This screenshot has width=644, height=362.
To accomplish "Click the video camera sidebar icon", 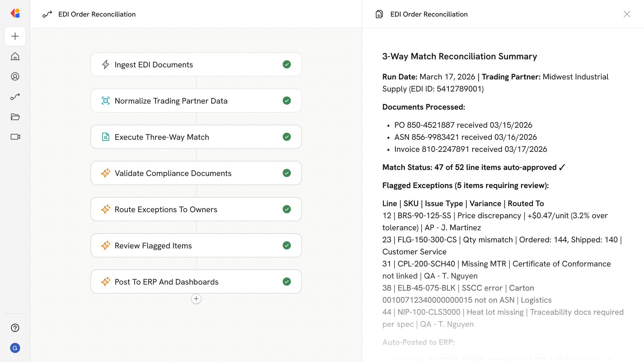I will (x=15, y=137).
